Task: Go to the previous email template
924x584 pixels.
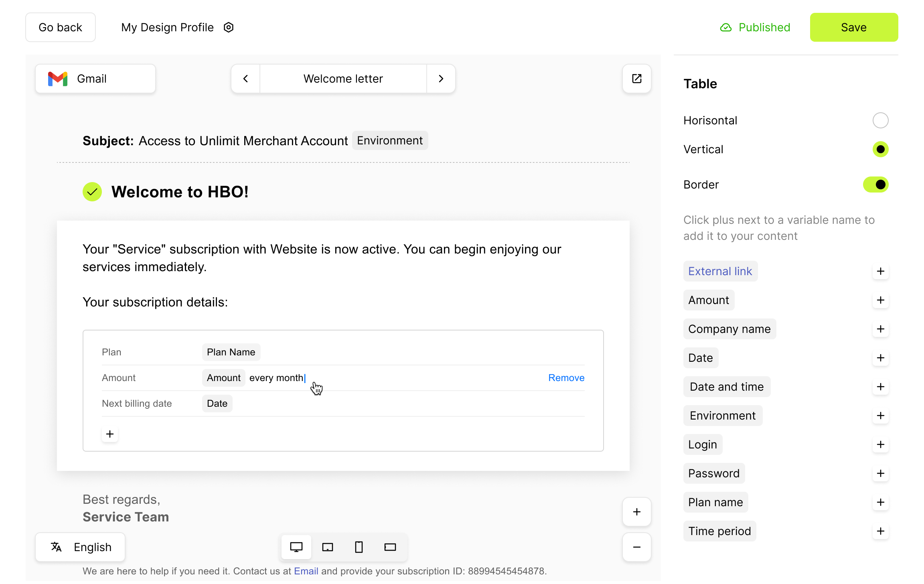Action: (246, 79)
